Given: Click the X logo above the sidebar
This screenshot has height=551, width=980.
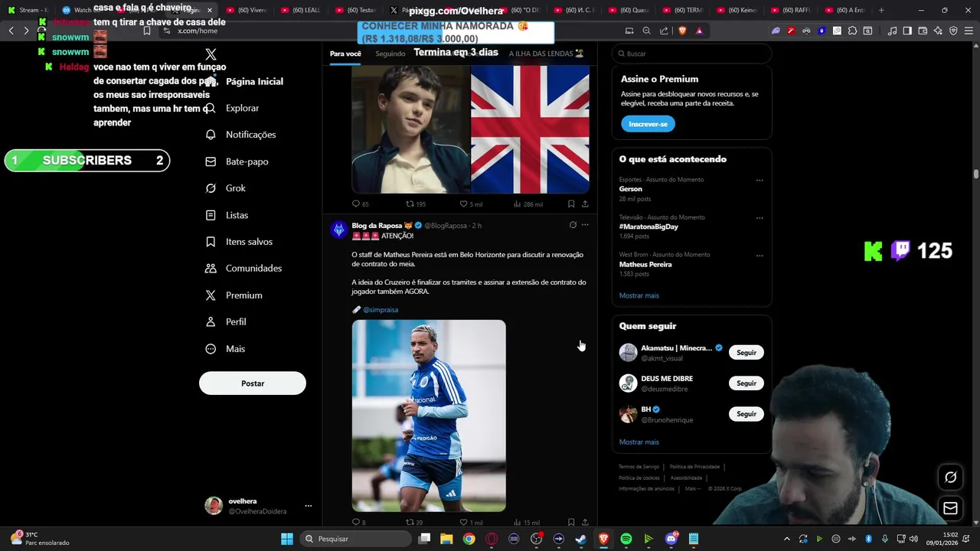Looking at the screenshot, I should (x=211, y=54).
